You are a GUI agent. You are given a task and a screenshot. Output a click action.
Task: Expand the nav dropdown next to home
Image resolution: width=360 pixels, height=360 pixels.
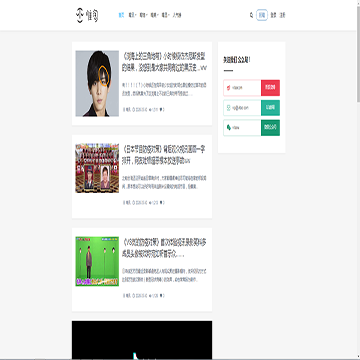pos(132,15)
